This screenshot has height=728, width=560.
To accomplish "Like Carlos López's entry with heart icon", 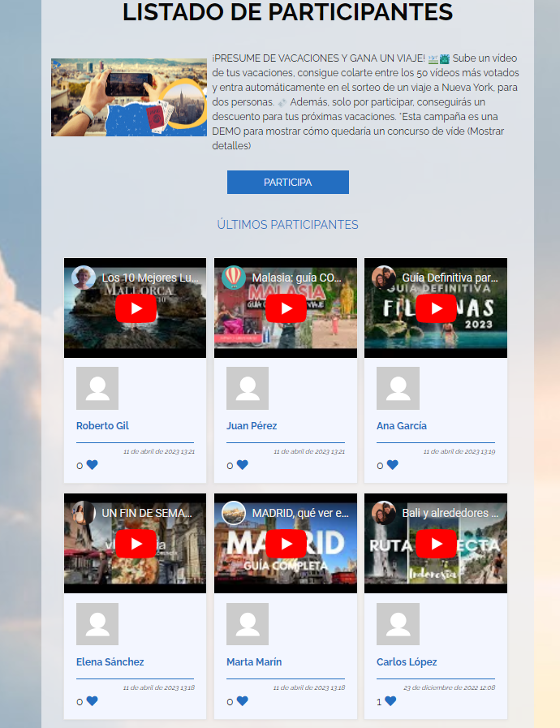I will coord(390,701).
